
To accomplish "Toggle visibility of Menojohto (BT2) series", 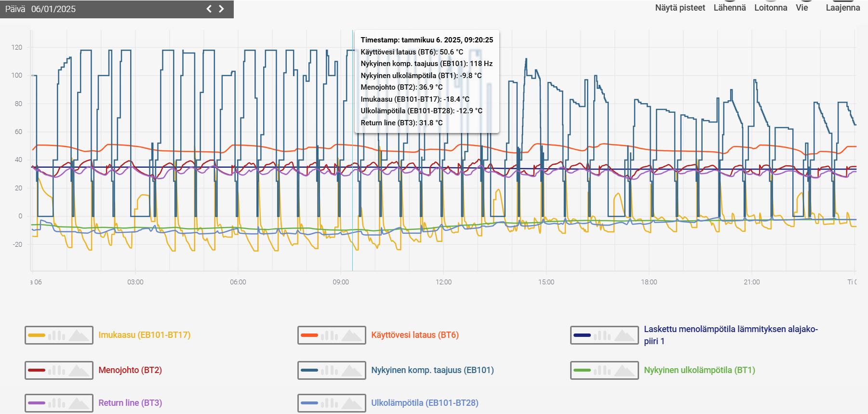I will pyautogui.click(x=130, y=370).
